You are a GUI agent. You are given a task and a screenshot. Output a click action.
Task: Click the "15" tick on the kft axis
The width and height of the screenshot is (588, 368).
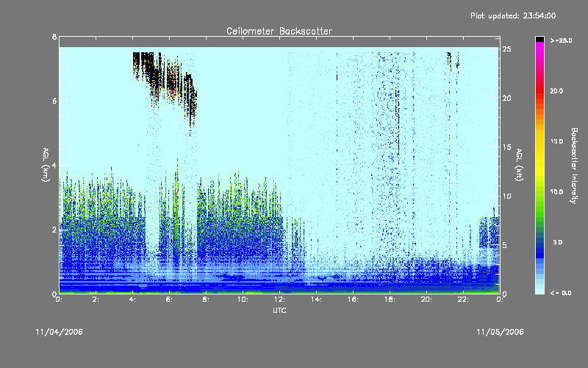pos(506,147)
